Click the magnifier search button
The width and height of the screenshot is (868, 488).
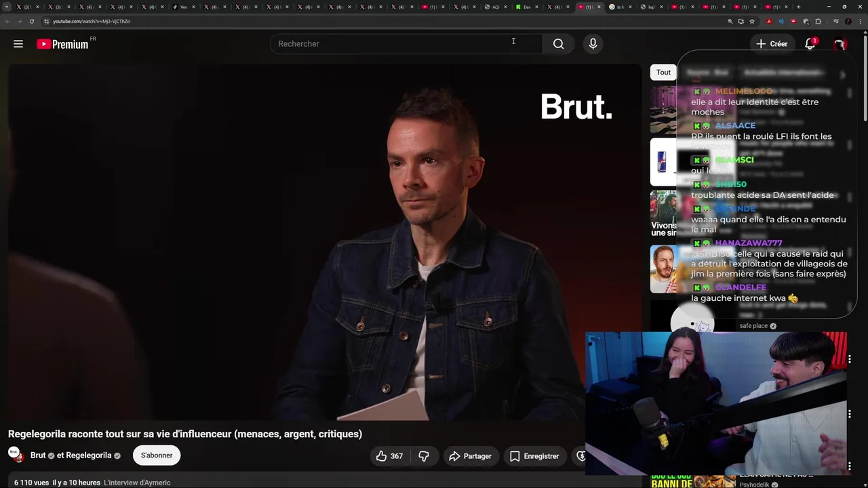(558, 44)
